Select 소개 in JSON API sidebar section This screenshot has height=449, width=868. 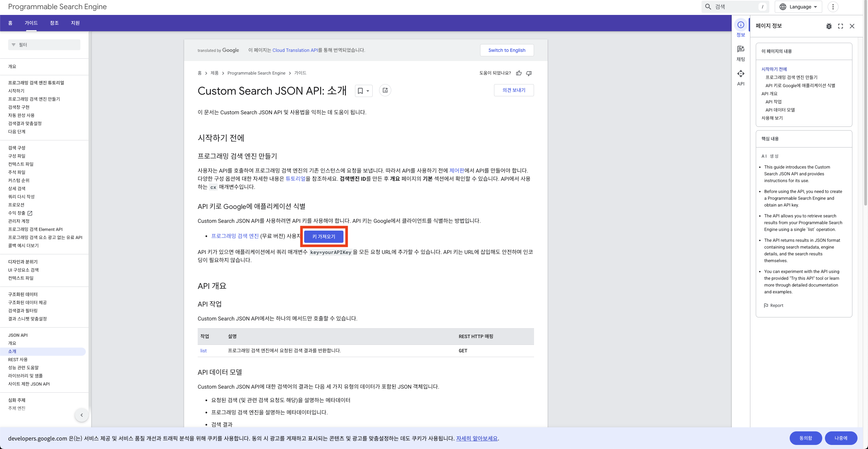(43, 351)
